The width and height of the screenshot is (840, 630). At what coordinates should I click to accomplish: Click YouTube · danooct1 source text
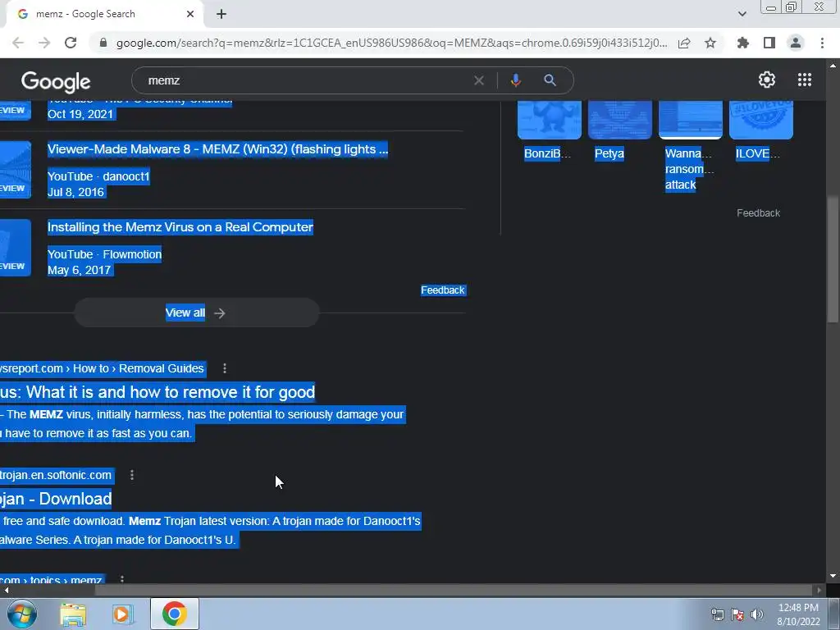click(x=98, y=176)
